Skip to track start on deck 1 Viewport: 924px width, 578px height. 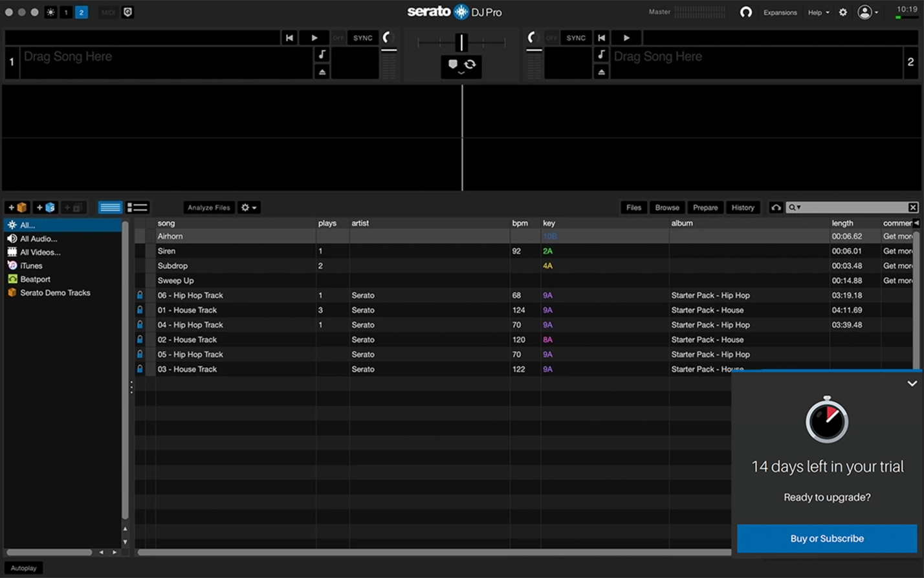coord(289,38)
